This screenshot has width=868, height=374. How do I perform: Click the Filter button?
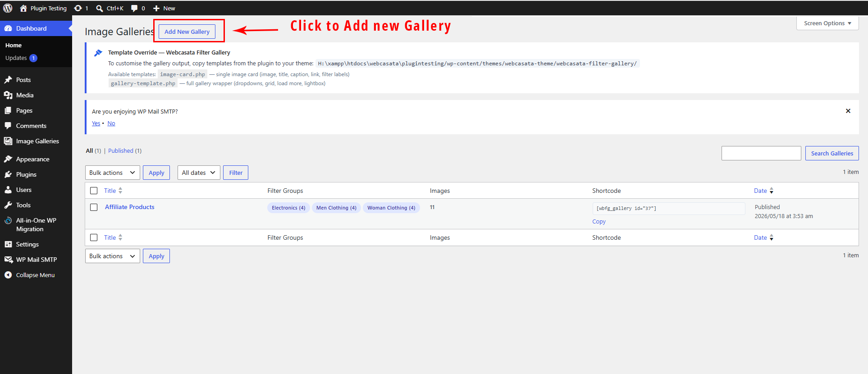236,173
